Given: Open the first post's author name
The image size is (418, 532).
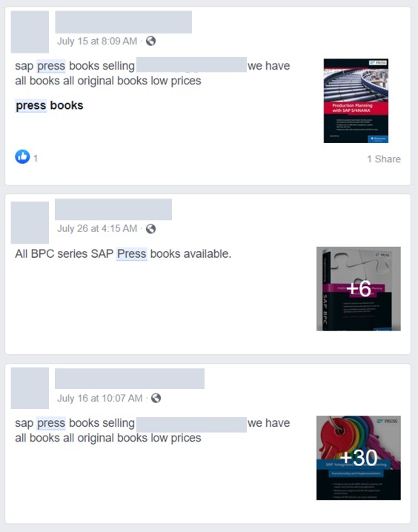Looking at the screenshot, I should click(124, 22).
